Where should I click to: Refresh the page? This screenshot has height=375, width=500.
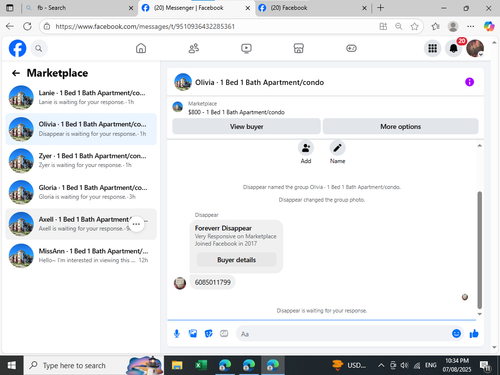[27, 26]
